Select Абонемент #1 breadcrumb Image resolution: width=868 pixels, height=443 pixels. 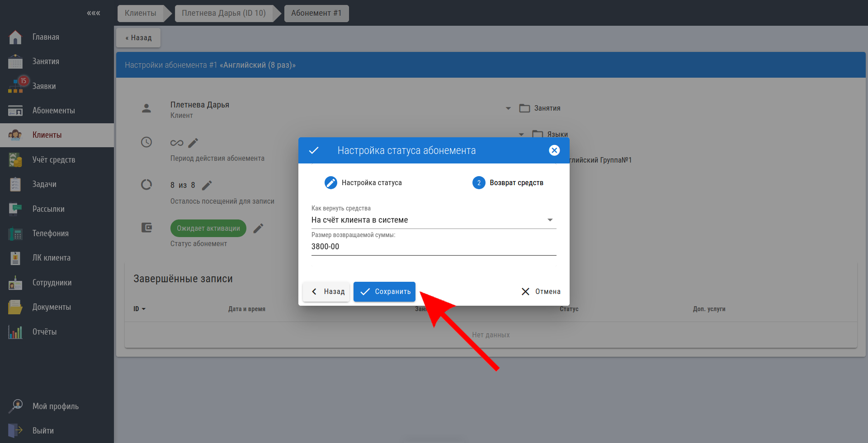click(x=316, y=13)
